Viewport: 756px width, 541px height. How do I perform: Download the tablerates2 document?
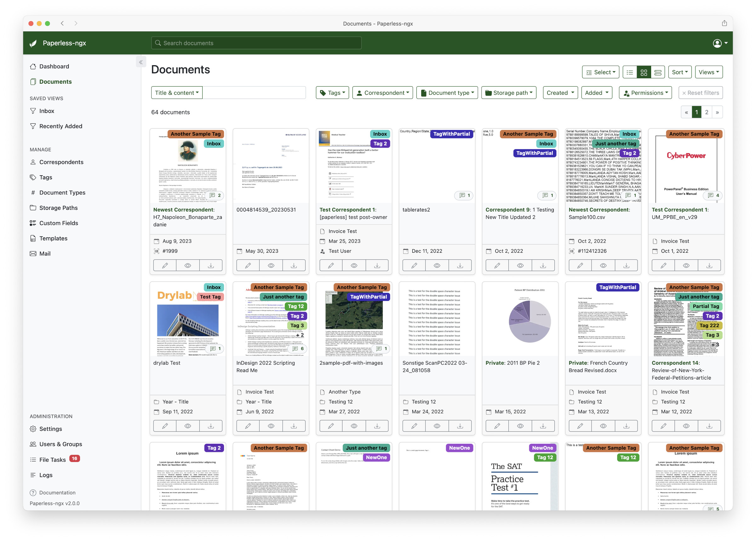coord(460,266)
